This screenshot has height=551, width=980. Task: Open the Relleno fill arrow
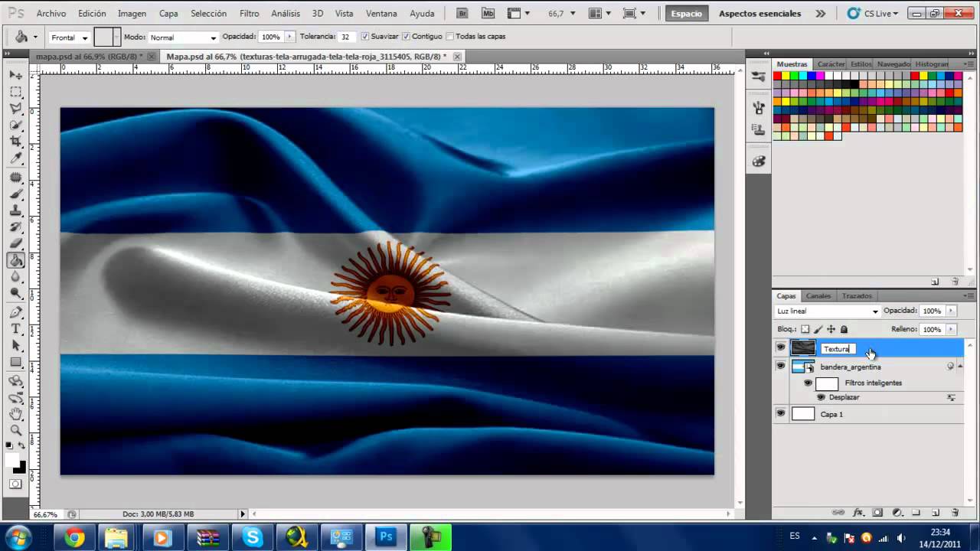point(951,329)
